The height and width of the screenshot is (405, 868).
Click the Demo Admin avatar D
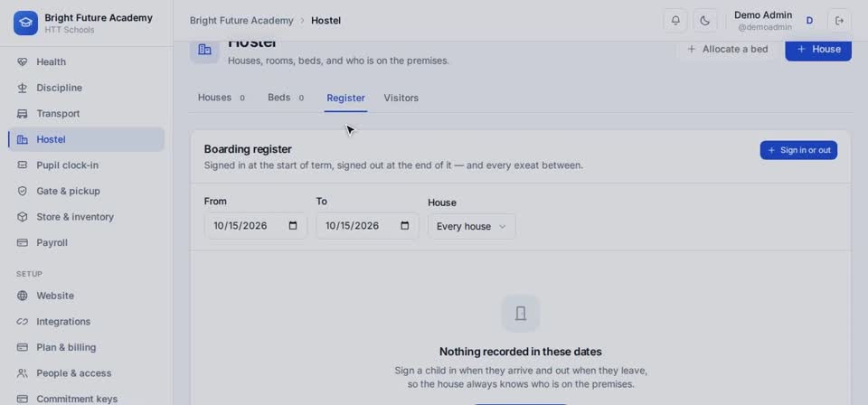point(809,21)
